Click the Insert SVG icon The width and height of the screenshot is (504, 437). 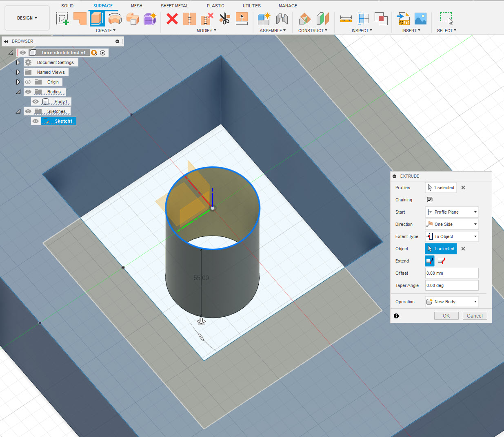pyautogui.click(x=403, y=19)
